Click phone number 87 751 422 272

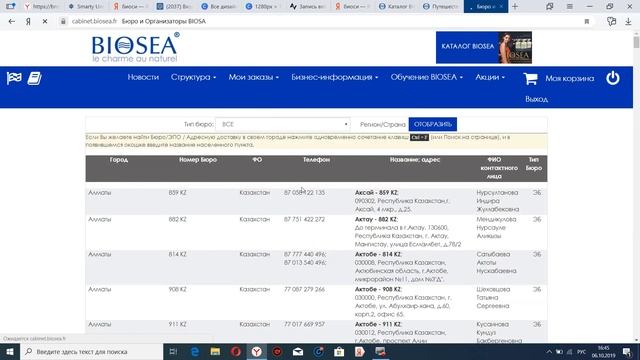pos(304,220)
